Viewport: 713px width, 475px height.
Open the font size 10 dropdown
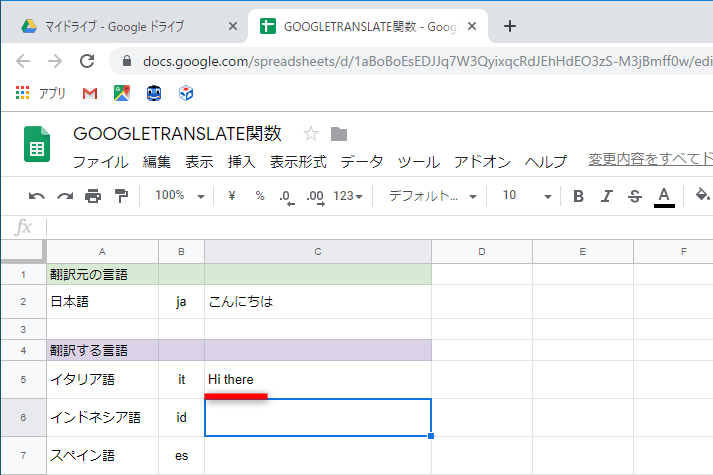[527, 196]
